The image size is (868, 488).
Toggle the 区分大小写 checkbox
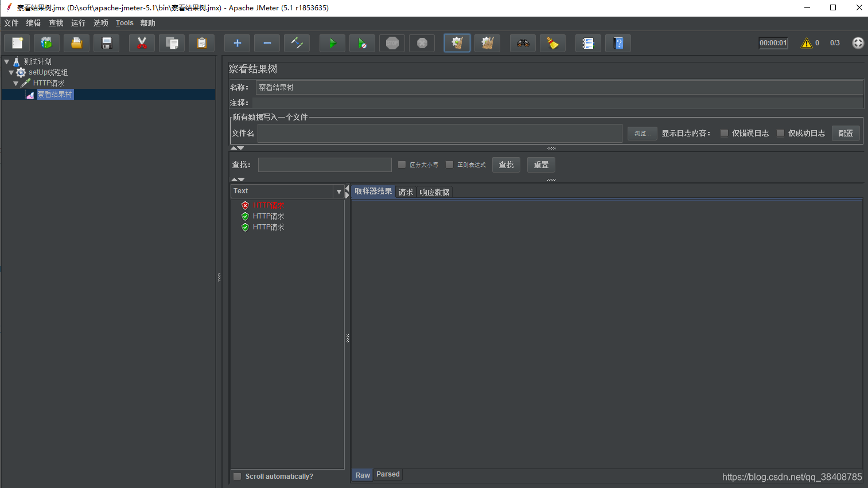(x=402, y=165)
